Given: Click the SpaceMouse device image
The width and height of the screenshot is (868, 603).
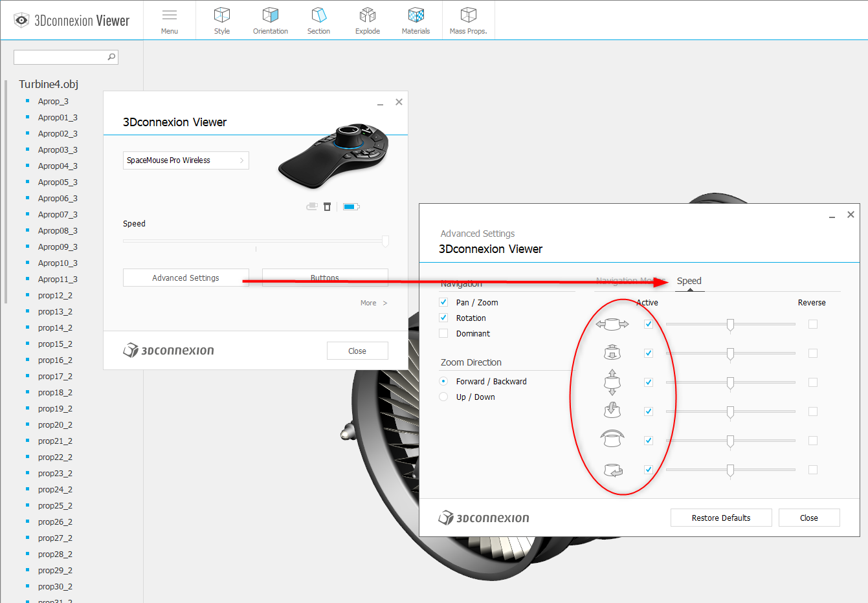Looking at the screenshot, I should [x=333, y=155].
